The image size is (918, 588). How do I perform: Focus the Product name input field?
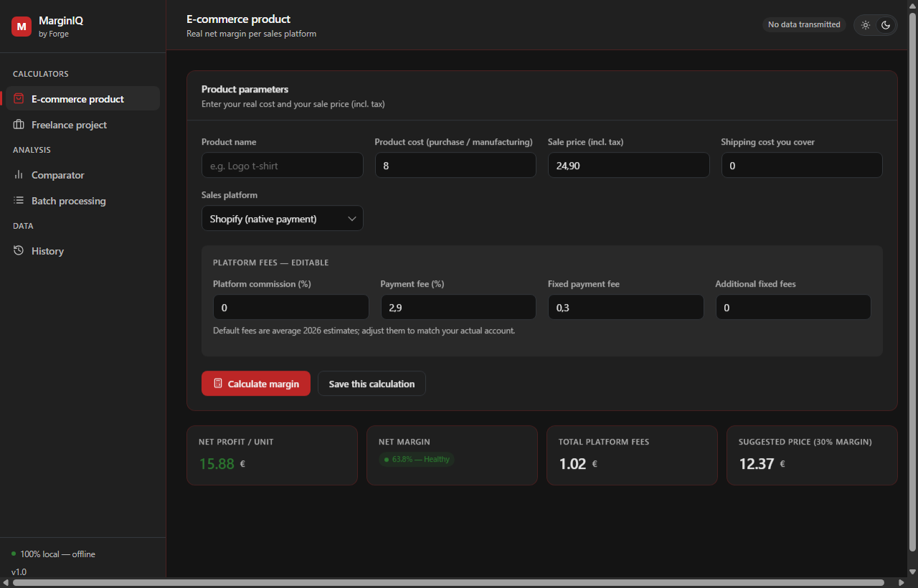(x=283, y=165)
